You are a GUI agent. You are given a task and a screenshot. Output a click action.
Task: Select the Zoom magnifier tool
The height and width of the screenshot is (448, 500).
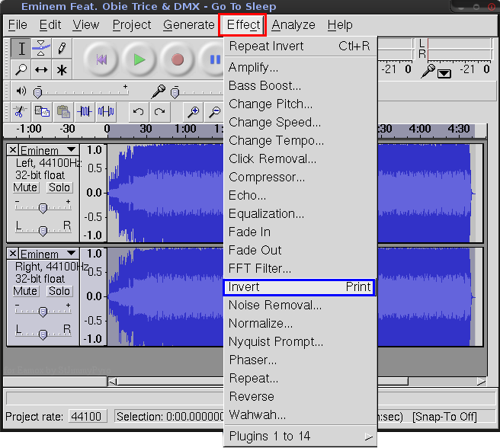[21, 69]
